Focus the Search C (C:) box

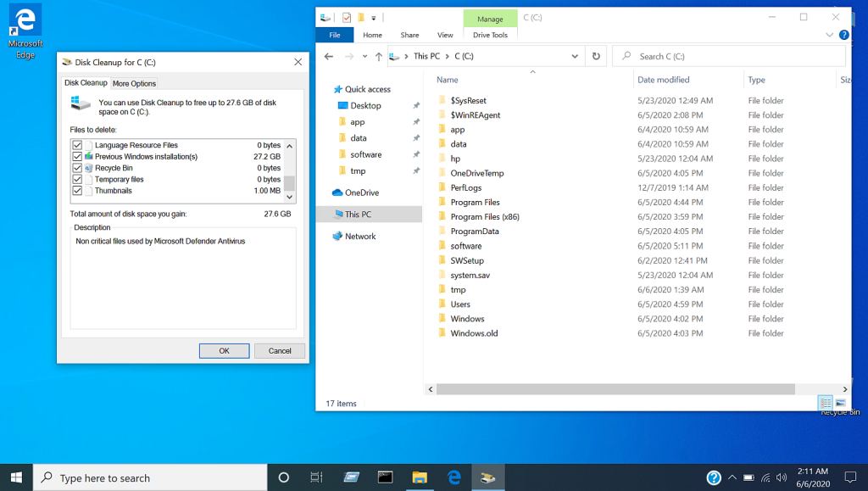pos(729,57)
